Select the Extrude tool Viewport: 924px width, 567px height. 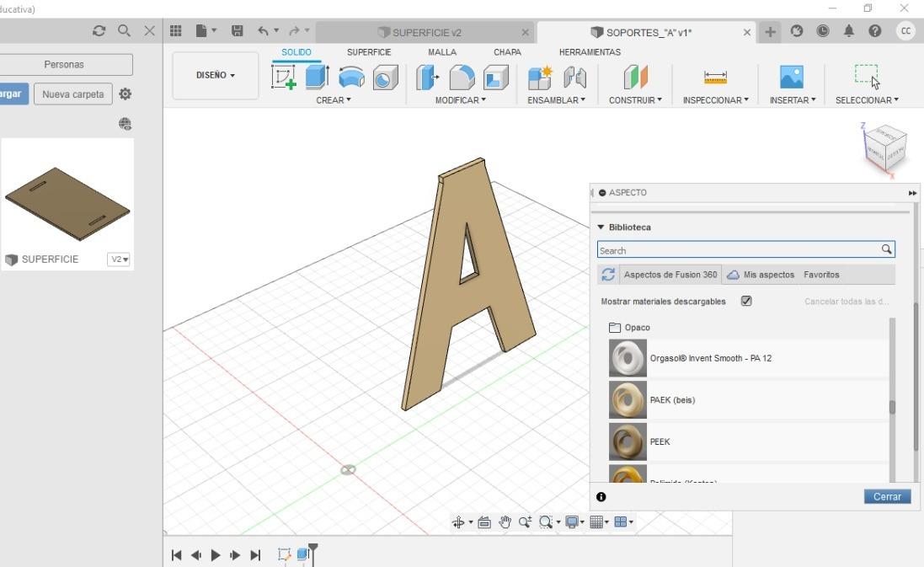coord(317,78)
